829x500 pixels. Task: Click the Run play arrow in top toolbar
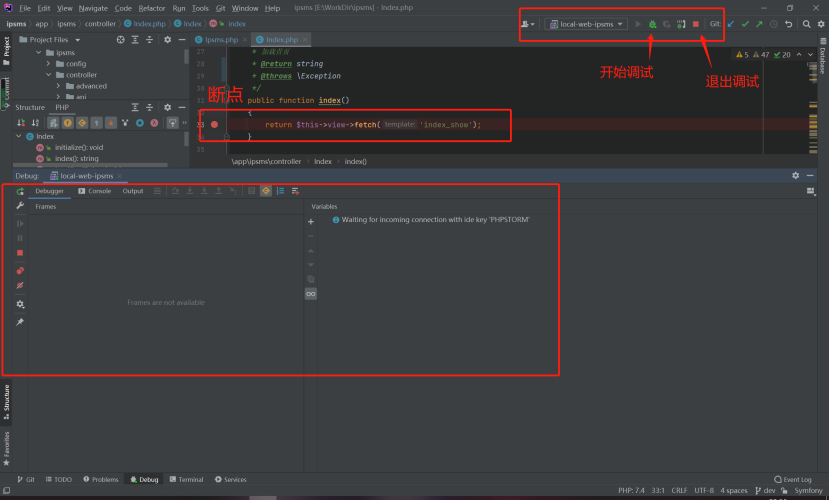pos(638,24)
